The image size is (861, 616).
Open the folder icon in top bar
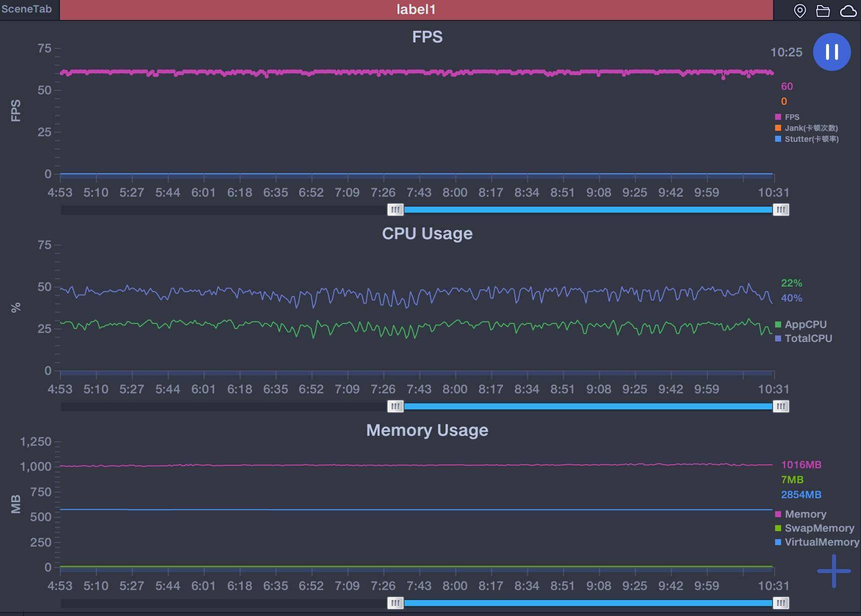[823, 10]
